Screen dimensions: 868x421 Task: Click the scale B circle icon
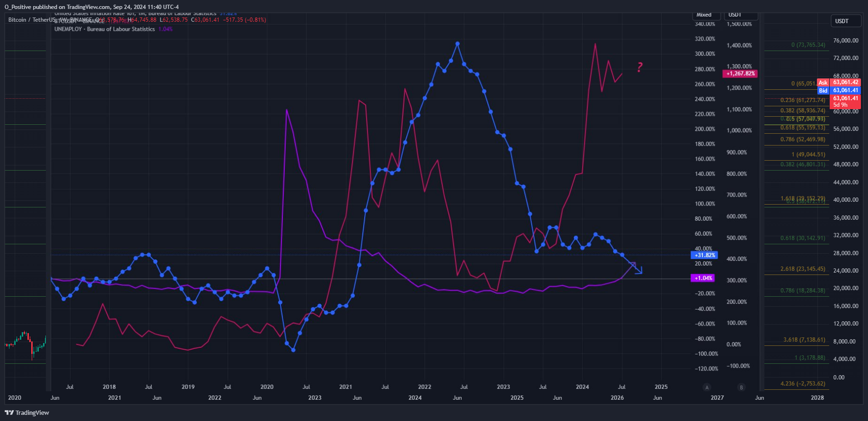coord(741,387)
